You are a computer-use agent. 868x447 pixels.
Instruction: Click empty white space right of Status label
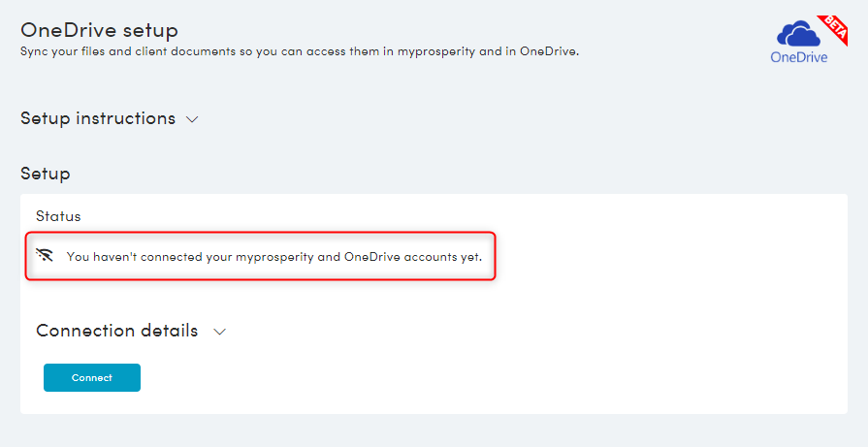coord(443,216)
